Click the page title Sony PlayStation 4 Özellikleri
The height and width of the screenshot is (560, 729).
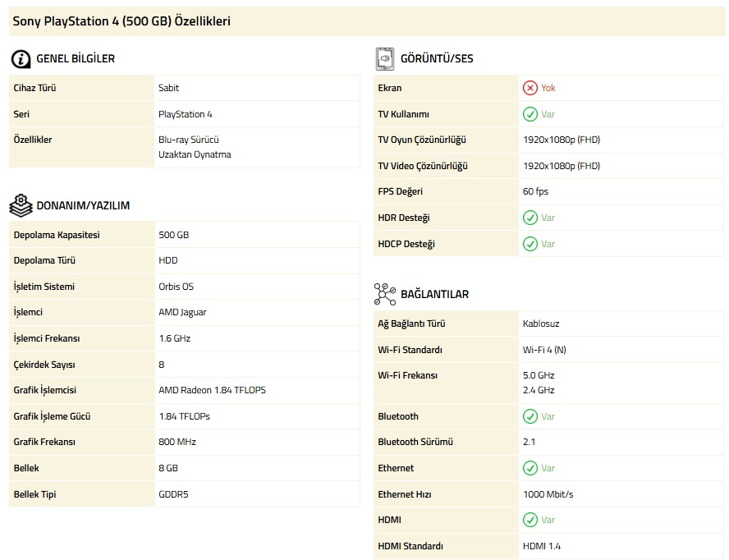[x=121, y=21]
